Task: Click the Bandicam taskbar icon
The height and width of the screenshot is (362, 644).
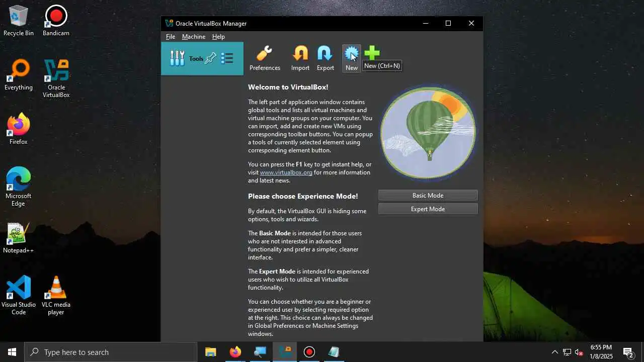Action: point(309,352)
